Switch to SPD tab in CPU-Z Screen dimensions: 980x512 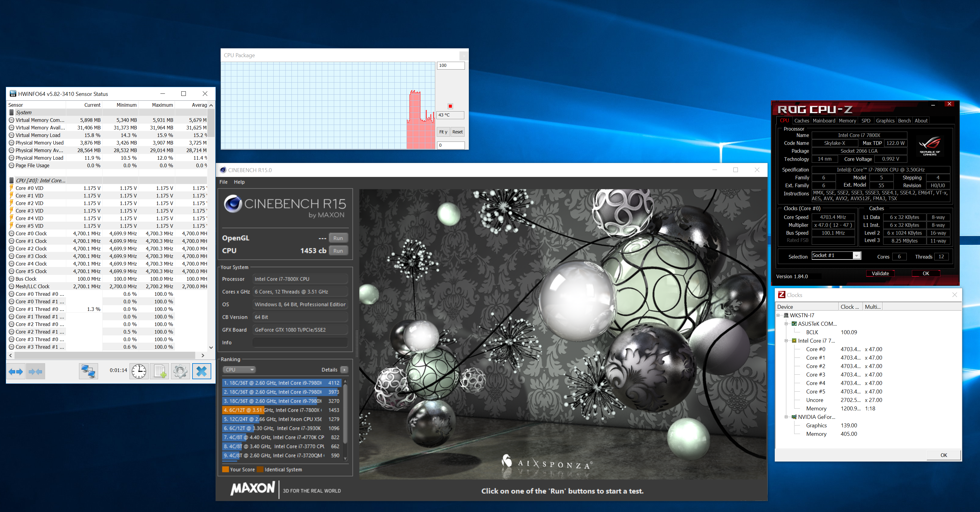866,120
